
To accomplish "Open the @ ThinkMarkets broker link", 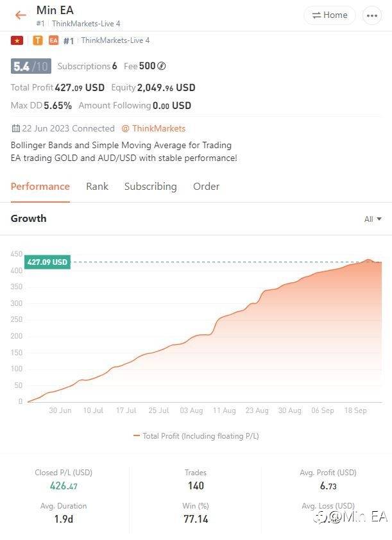I will coord(153,128).
